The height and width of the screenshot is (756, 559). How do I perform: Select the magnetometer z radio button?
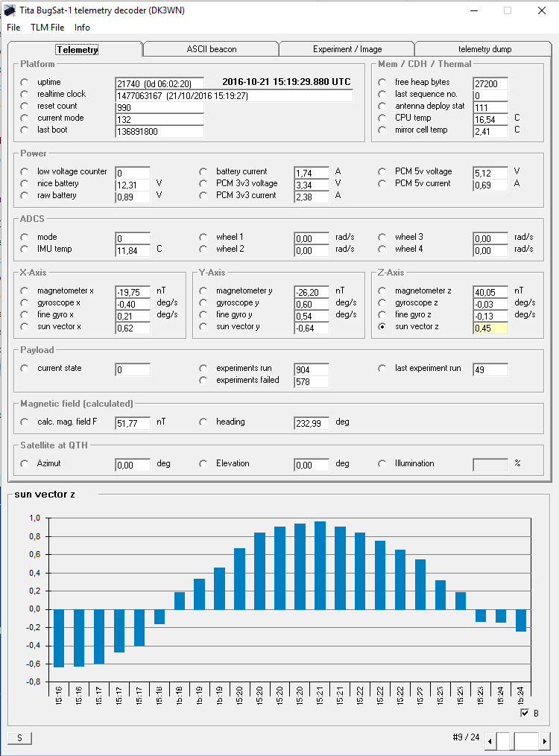point(382,290)
